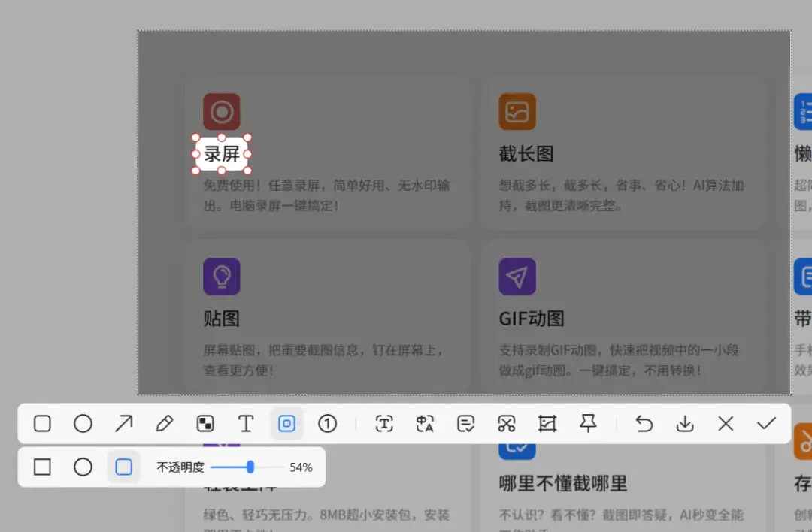This screenshot has height=532, width=812.
Task: Click the 录屏 description starting 免费使用
Action: pyautogui.click(x=326, y=195)
